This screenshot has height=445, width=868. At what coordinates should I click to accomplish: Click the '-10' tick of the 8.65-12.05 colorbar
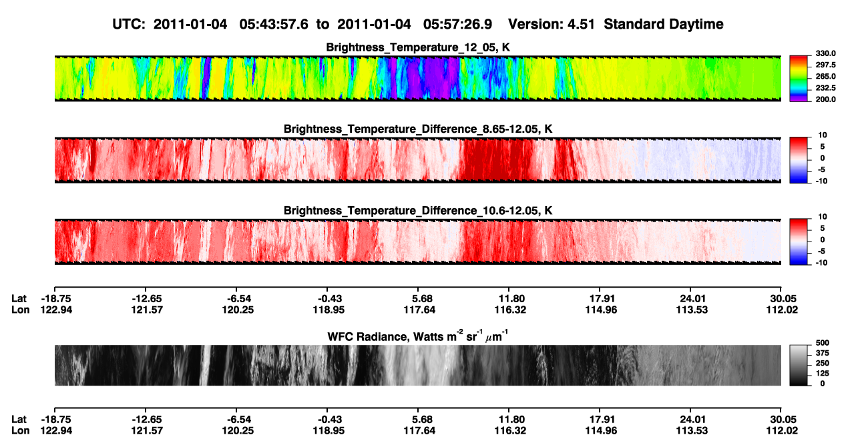pos(821,181)
